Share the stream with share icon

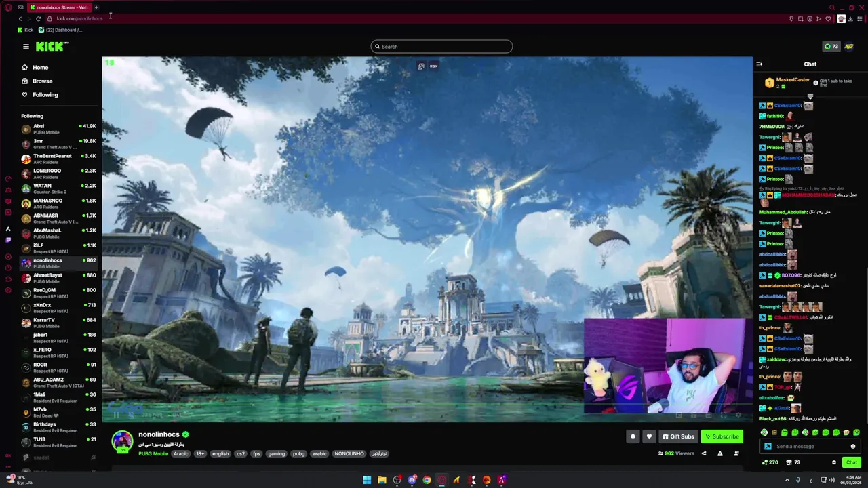(x=703, y=453)
